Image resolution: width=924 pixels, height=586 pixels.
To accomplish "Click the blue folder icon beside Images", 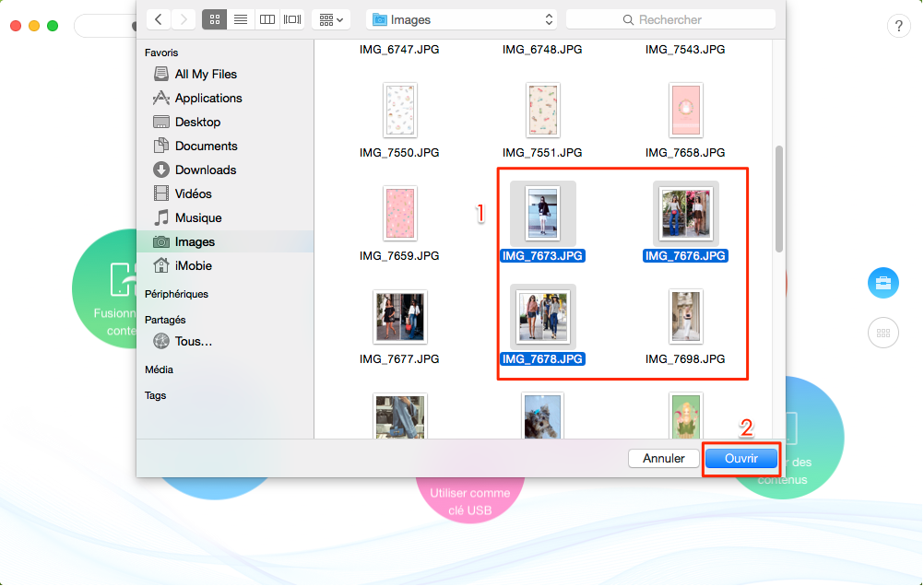I will pos(380,19).
